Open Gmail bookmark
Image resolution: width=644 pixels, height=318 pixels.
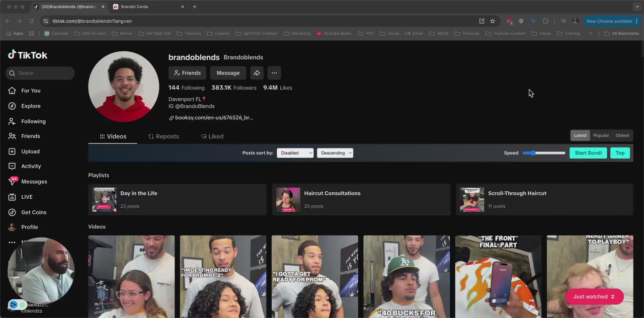pos(413,33)
